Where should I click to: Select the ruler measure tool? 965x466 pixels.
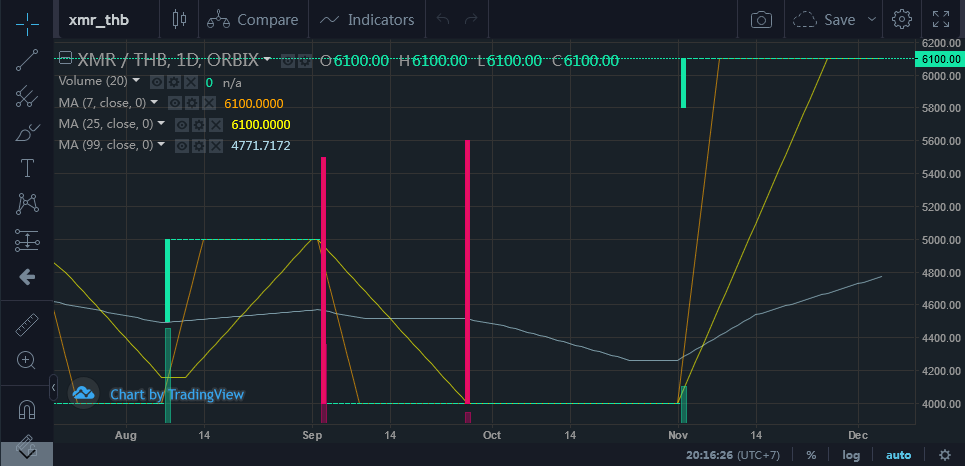coord(26,325)
